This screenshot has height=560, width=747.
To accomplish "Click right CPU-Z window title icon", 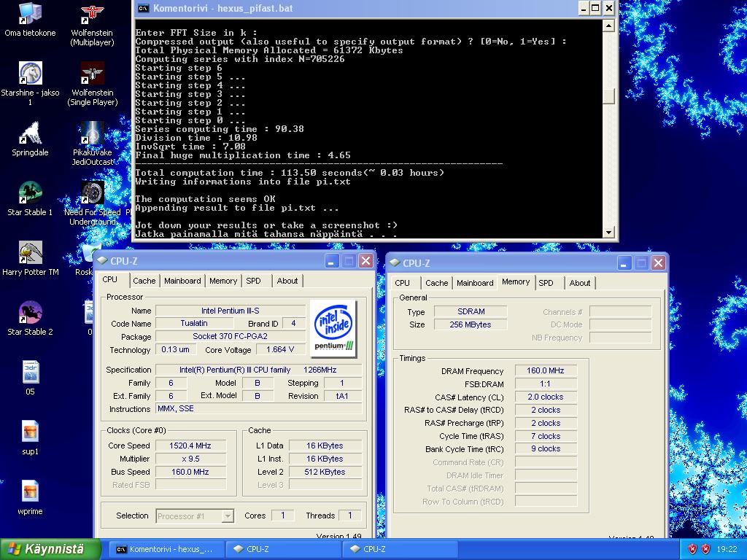I will 395,262.
